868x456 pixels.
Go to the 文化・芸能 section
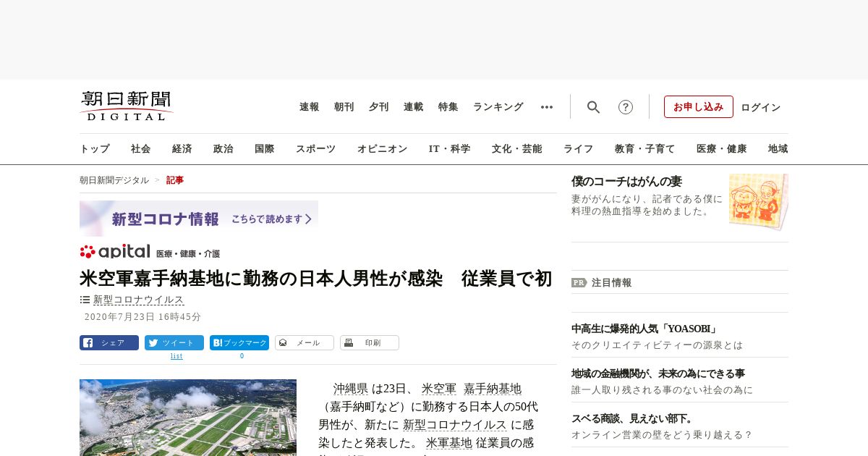tap(517, 149)
